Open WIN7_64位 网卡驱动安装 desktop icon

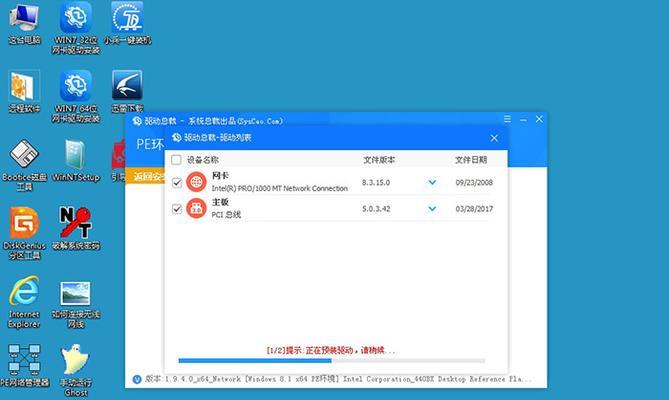coord(76,96)
